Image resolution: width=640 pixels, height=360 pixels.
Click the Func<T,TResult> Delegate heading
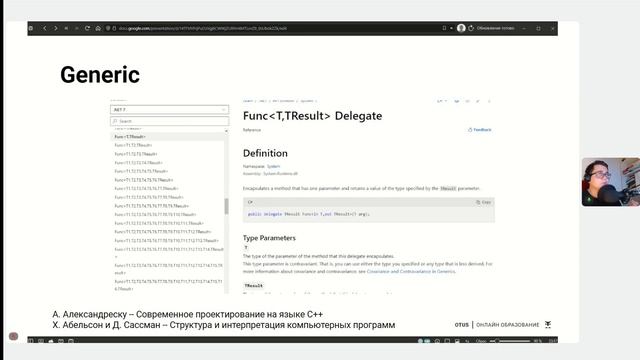pos(312,116)
